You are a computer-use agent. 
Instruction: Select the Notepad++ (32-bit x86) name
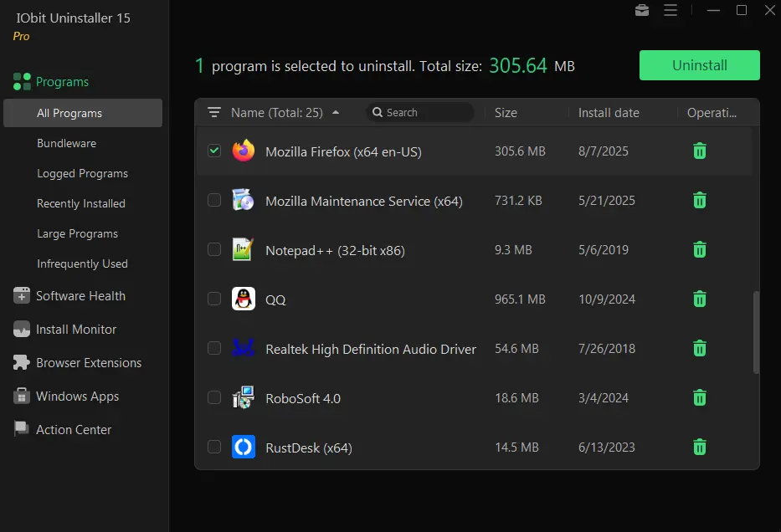click(335, 250)
